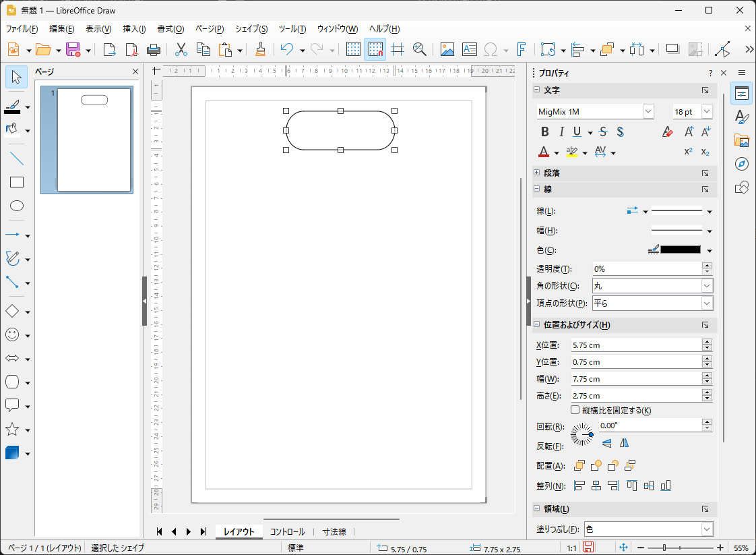Viewport: 756px width, 555px height.
Task: Pick the Insert Line tool
Action: point(16,158)
